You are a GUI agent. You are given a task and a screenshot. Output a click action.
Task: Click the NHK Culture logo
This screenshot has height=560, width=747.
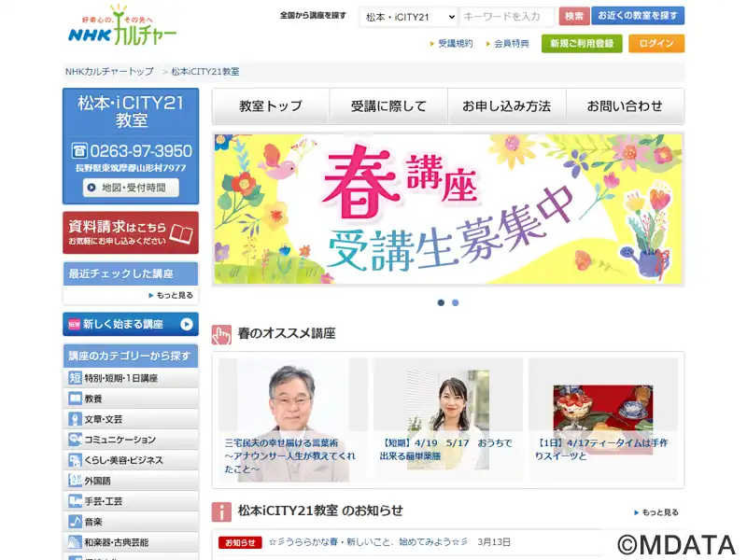click(x=122, y=26)
